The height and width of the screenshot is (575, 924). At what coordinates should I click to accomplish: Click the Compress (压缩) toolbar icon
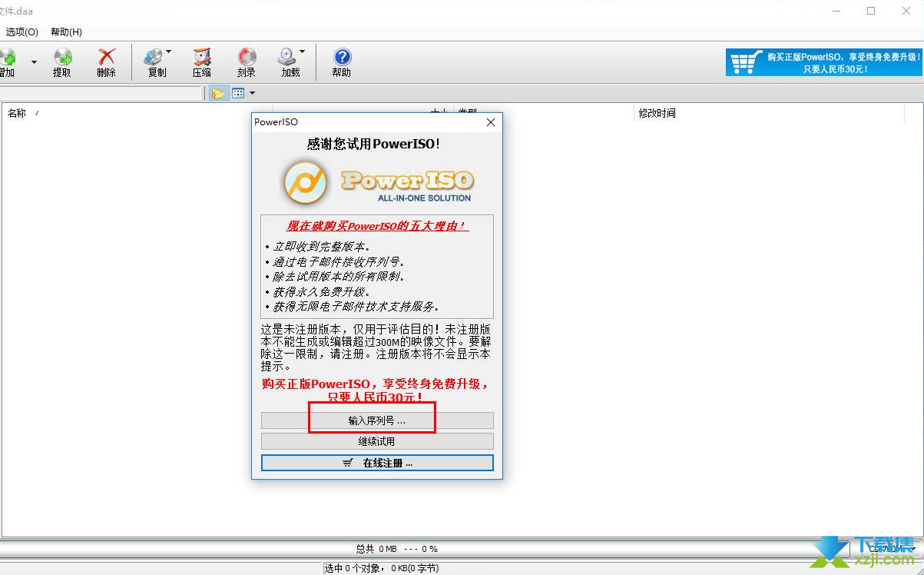coord(202,62)
